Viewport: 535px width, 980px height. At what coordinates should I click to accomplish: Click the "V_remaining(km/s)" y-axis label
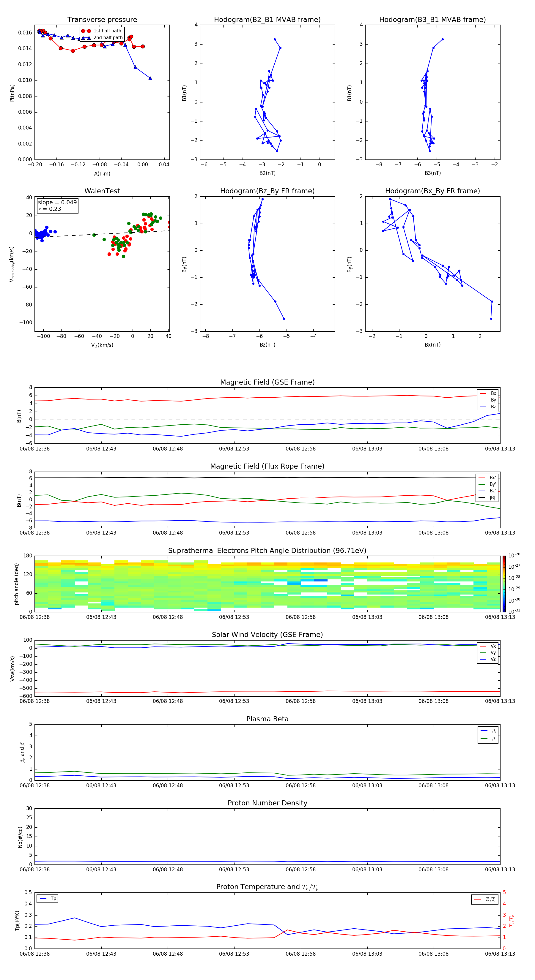[x=12, y=264]
